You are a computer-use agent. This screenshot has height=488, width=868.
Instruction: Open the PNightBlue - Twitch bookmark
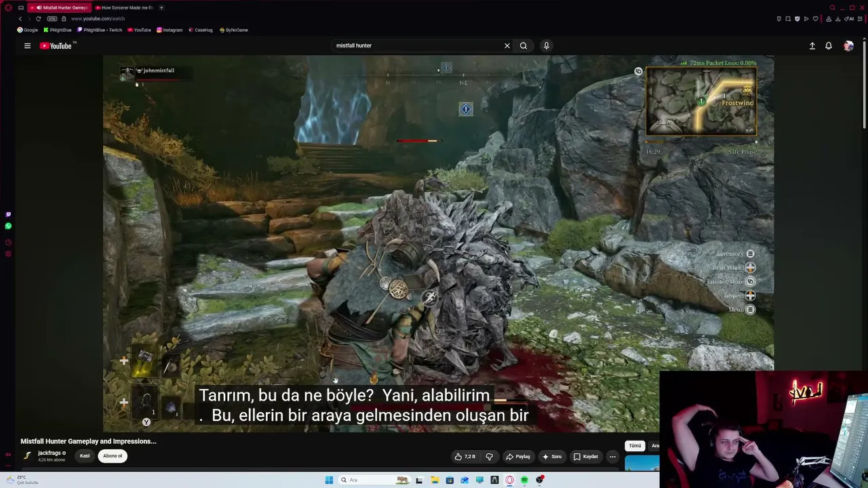[x=100, y=30]
